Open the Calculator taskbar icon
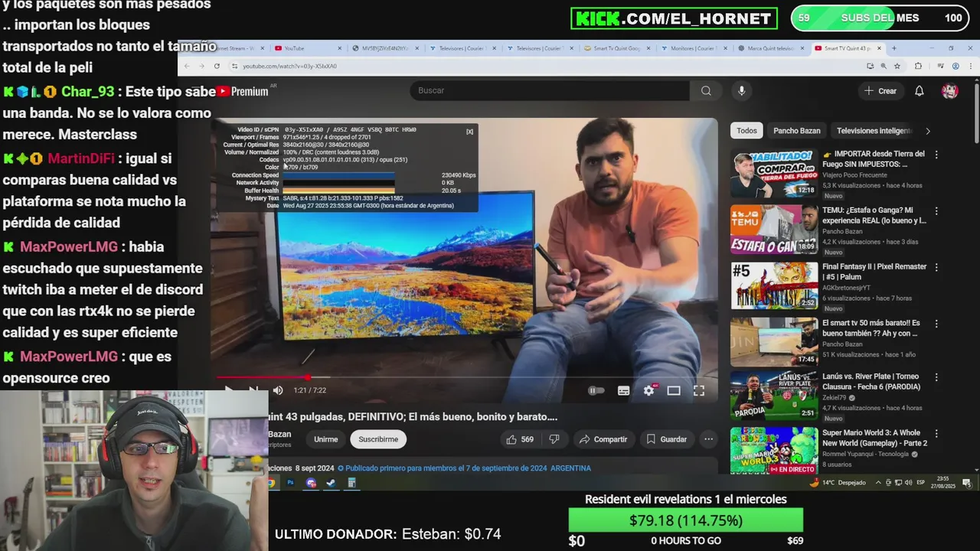The image size is (980, 551). (351, 483)
